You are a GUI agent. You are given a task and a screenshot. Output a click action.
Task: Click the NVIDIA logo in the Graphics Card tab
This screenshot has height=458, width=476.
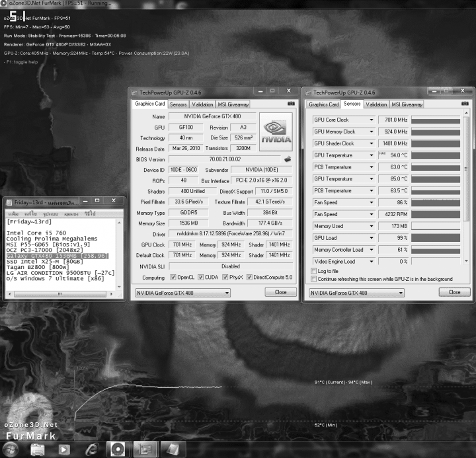click(x=276, y=132)
